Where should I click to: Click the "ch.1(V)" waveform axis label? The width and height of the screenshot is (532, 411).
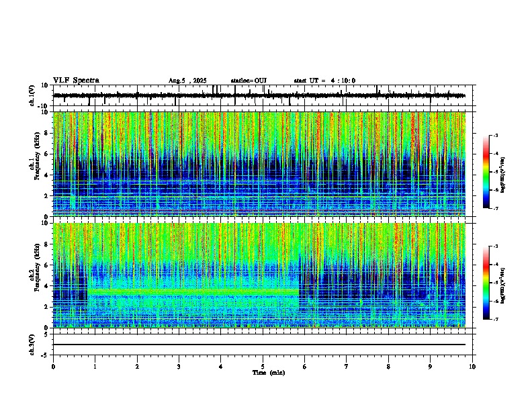tap(32, 95)
